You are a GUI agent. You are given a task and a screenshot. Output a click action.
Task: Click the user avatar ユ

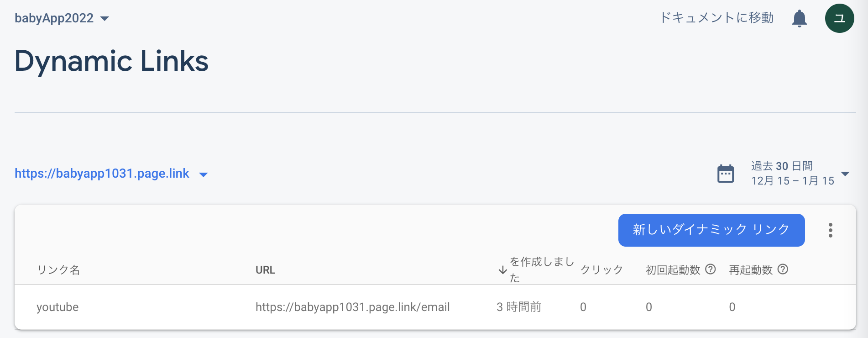coord(839,18)
